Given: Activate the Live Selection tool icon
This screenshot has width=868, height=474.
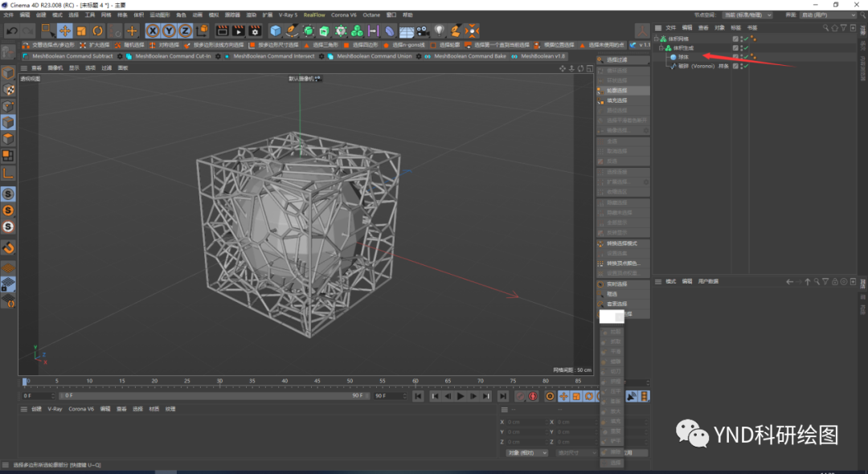Looking at the screenshot, I should [47, 31].
